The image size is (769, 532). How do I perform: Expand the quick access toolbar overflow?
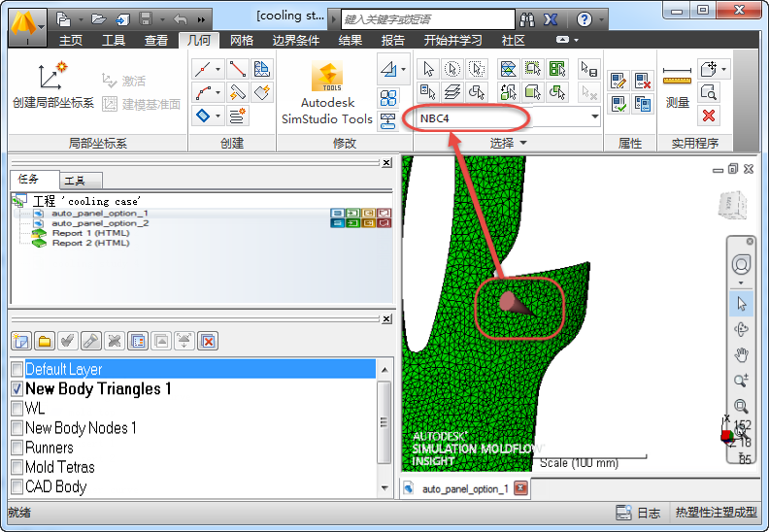pos(201,19)
